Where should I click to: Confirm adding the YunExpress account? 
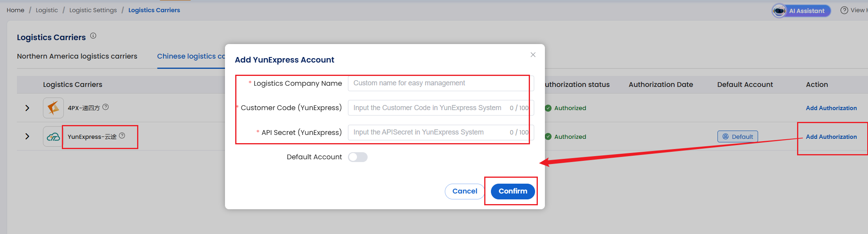point(513,191)
